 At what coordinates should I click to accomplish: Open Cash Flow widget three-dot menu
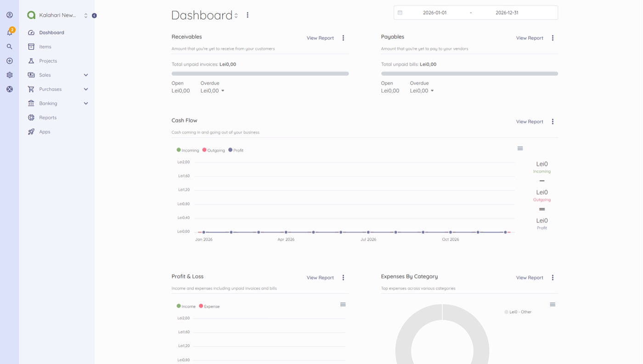click(x=553, y=122)
